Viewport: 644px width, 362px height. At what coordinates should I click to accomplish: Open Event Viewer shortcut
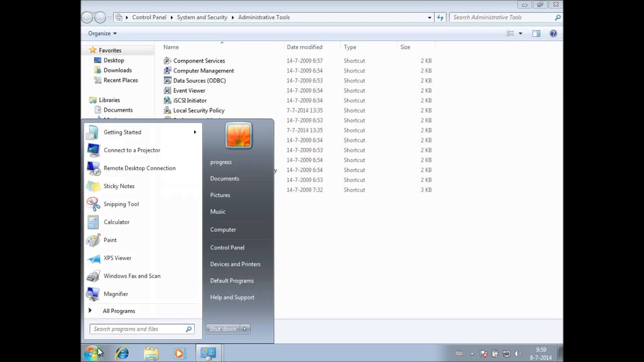click(185, 90)
